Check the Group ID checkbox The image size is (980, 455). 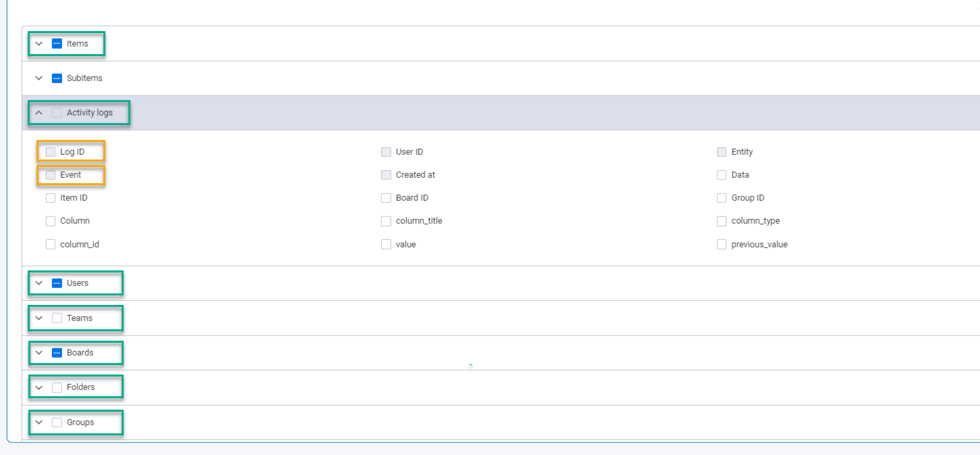[721, 197]
